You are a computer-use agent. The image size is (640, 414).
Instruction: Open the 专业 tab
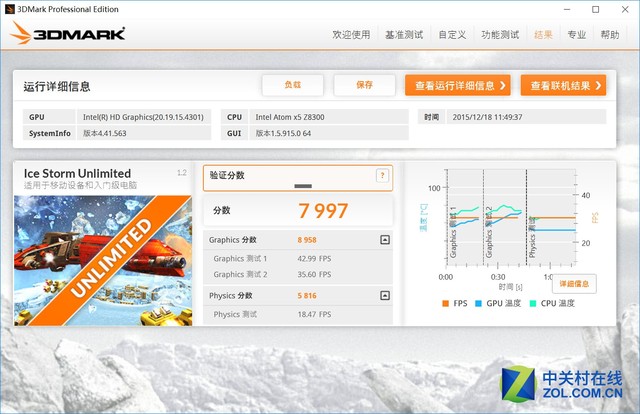tap(577, 35)
